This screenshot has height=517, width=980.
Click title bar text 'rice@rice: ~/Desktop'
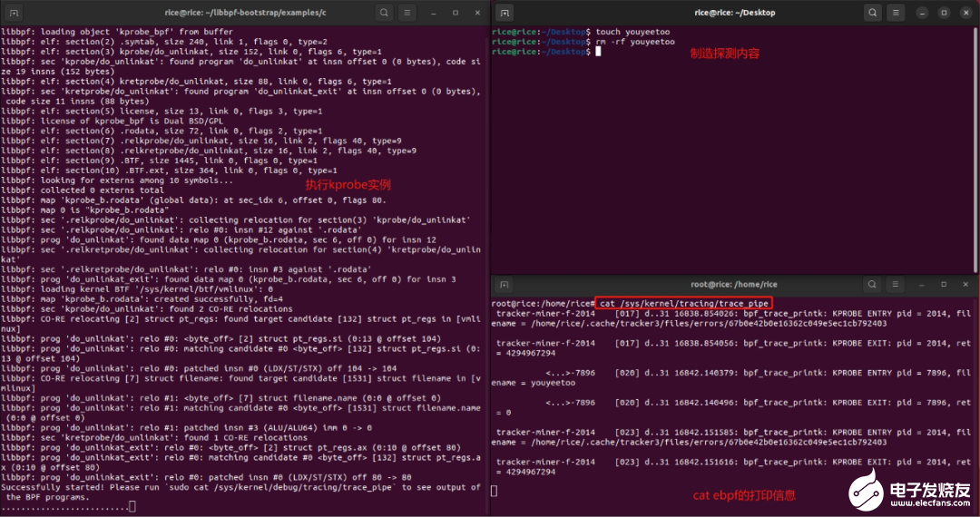coord(735,13)
